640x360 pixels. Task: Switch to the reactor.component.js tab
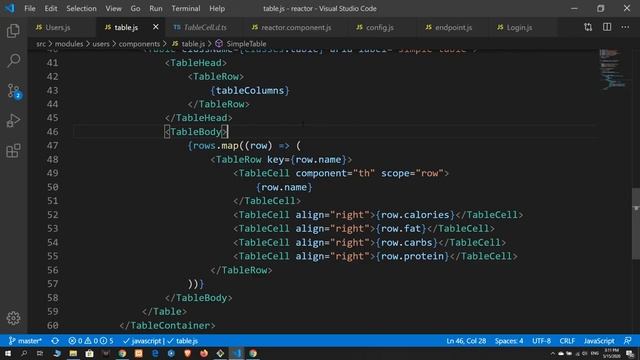(x=296, y=27)
